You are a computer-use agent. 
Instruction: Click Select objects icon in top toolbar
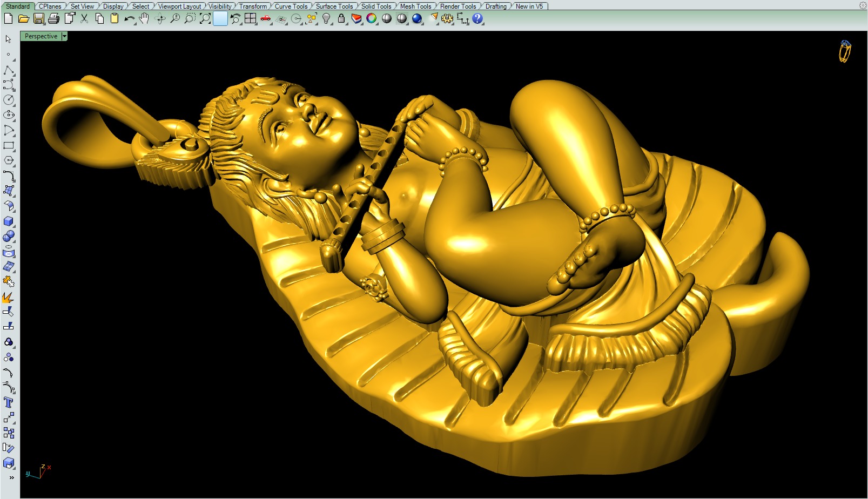(x=311, y=18)
